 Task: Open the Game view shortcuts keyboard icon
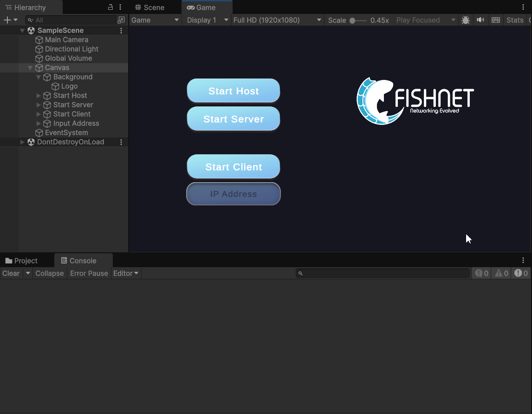pyautogui.click(x=496, y=20)
